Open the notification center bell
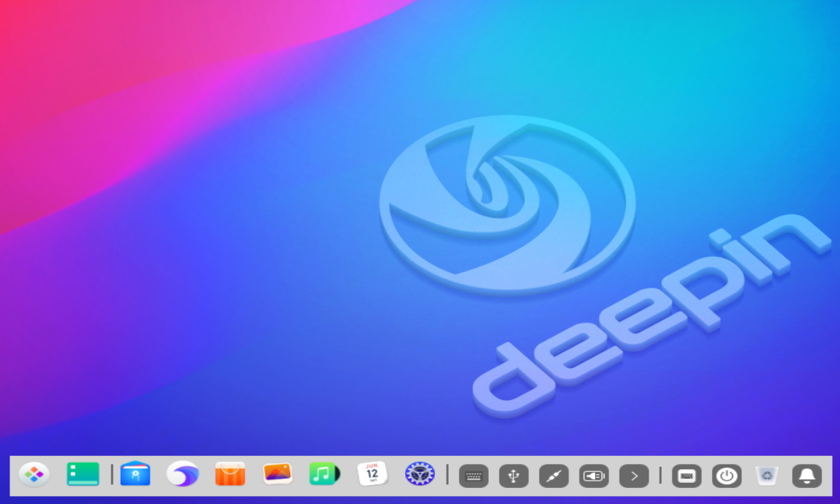This screenshot has width=840, height=504. click(807, 476)
